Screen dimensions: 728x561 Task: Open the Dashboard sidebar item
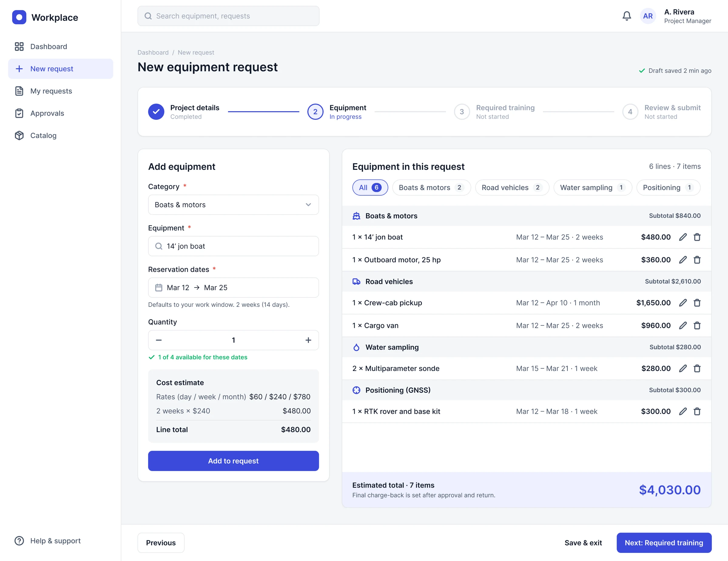coord(61,46)
